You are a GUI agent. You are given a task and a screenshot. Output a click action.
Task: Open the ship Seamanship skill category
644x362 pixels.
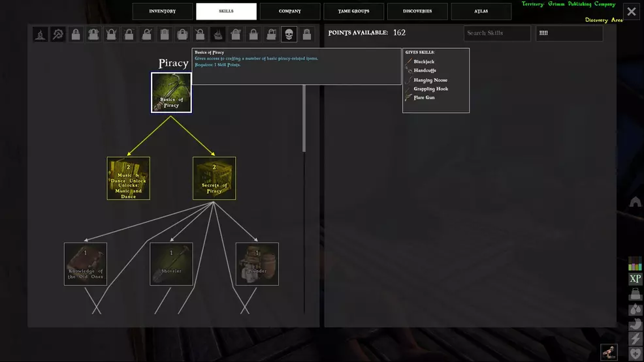(218, 34)
